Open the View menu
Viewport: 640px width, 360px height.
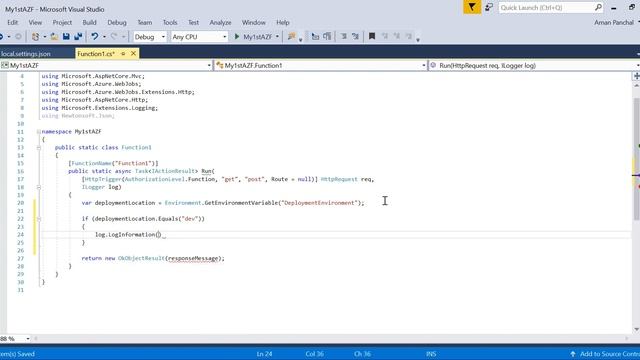tap(35, 22)
